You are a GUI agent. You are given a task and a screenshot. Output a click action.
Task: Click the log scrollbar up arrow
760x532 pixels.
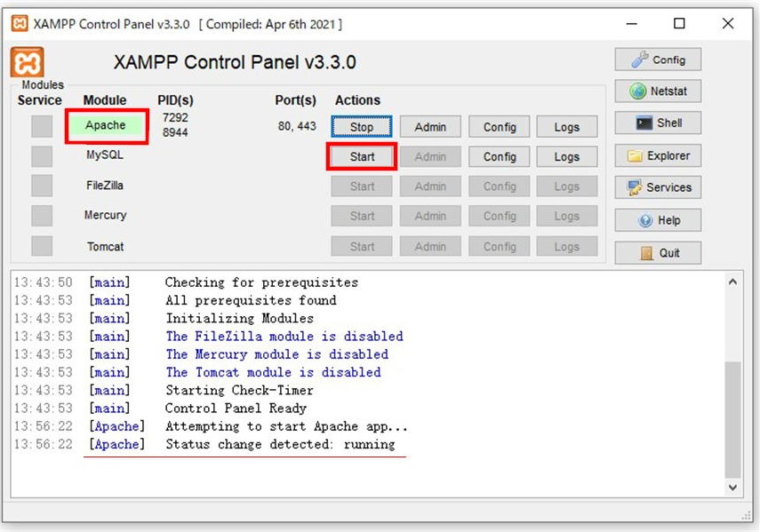pyautogui.click(x=732, y=282)
